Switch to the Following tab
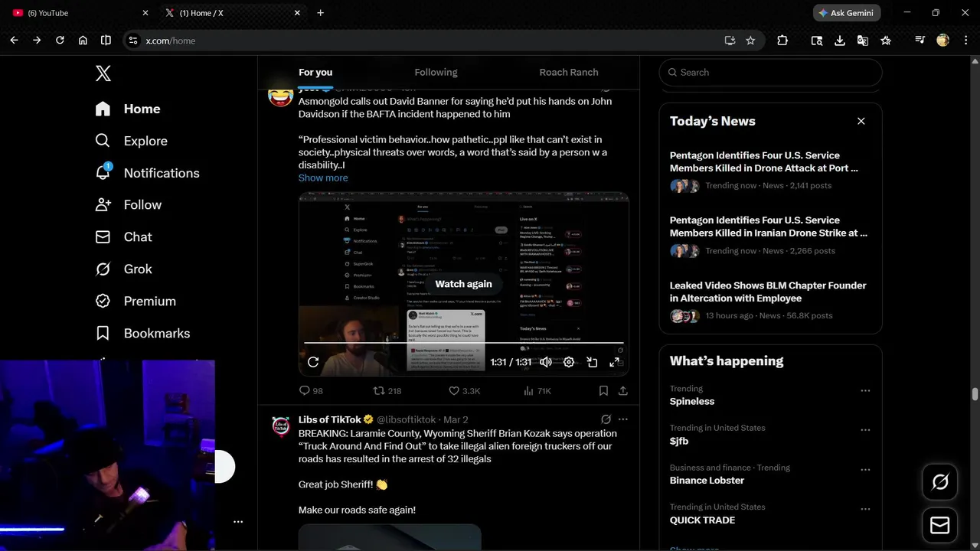 pyautogui.click(x=436, y=73)
